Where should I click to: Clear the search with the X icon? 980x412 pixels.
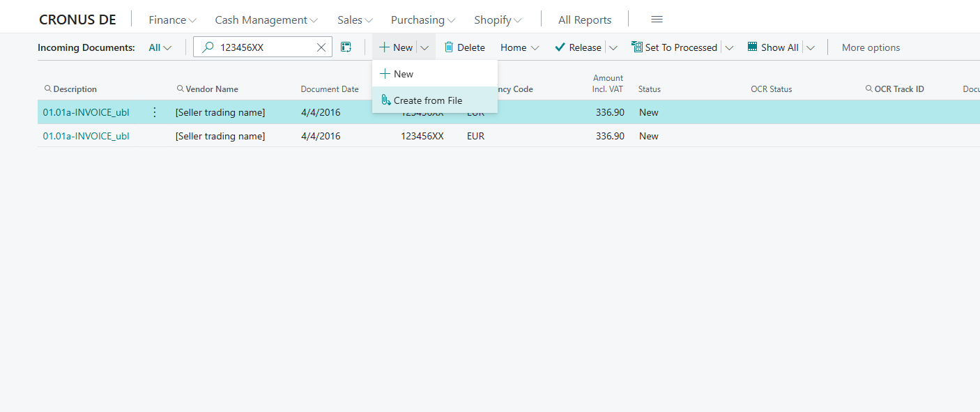[x=321, y=47]
